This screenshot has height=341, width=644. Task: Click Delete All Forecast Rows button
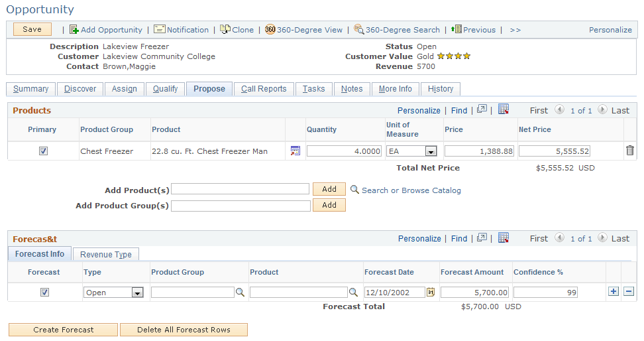click(x=184, y=330)
